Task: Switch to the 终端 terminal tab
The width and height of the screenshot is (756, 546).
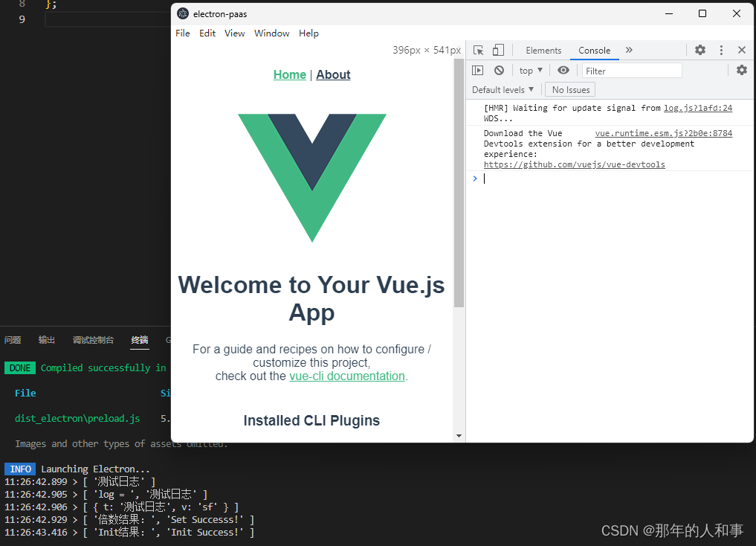Action: 139,340
